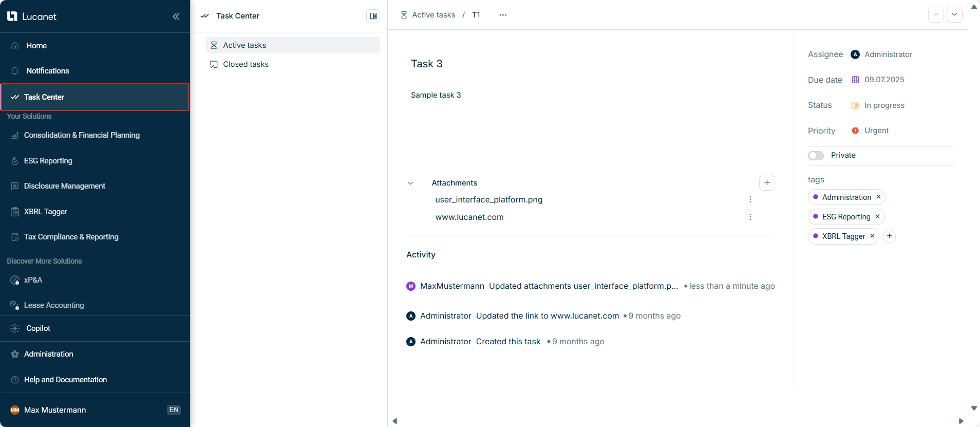Viewport: 980px width, 427px height.
Task: Toggle the Private switch
Action: point(816,155)
